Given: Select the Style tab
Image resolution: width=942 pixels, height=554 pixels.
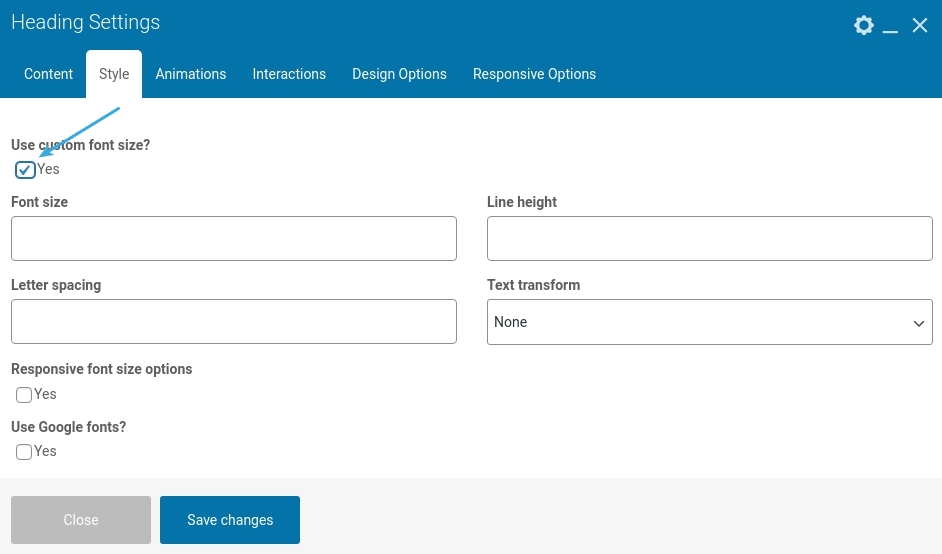Looking at the screenshot, I should (x=114, y=74).
